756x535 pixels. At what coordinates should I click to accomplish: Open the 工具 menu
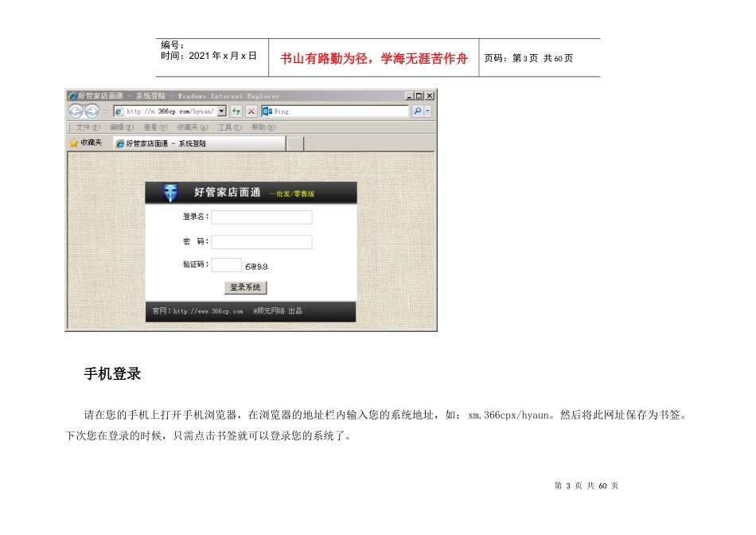tap(229, 127)
